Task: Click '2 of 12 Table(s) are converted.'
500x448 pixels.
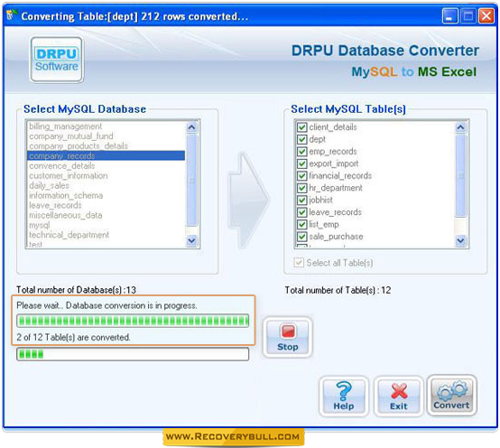Action: click(x=73, y=337)
